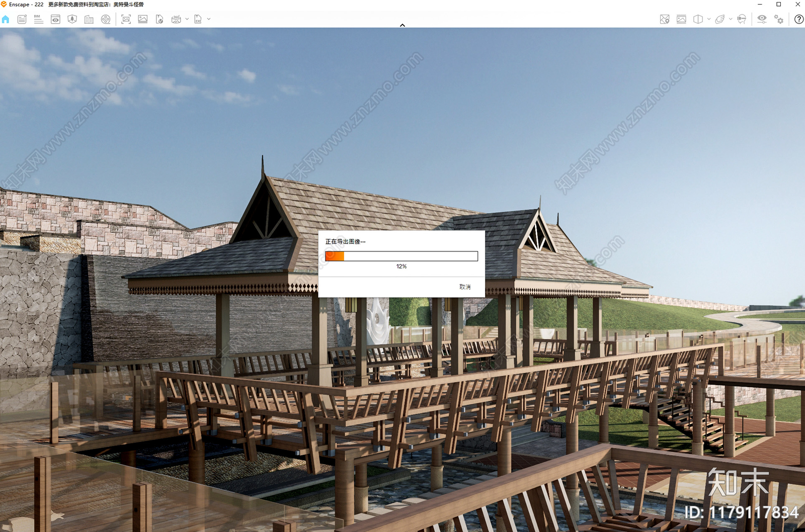Click the blue Home icon

click(x=6, y=19)
